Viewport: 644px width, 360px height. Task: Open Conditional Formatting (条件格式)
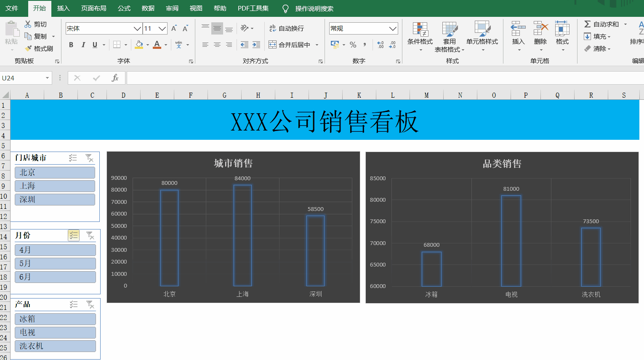420,36
